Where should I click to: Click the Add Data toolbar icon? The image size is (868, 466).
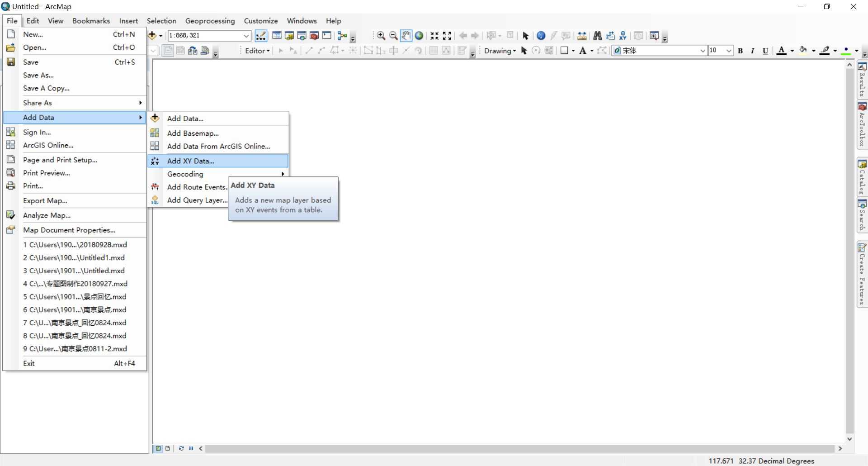[x=152, y=35]
